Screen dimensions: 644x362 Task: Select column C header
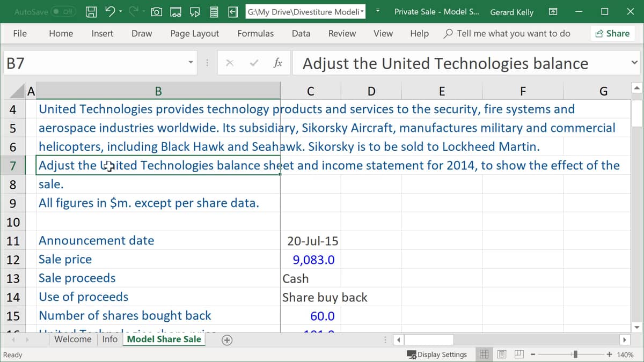[x=311, y=91]
